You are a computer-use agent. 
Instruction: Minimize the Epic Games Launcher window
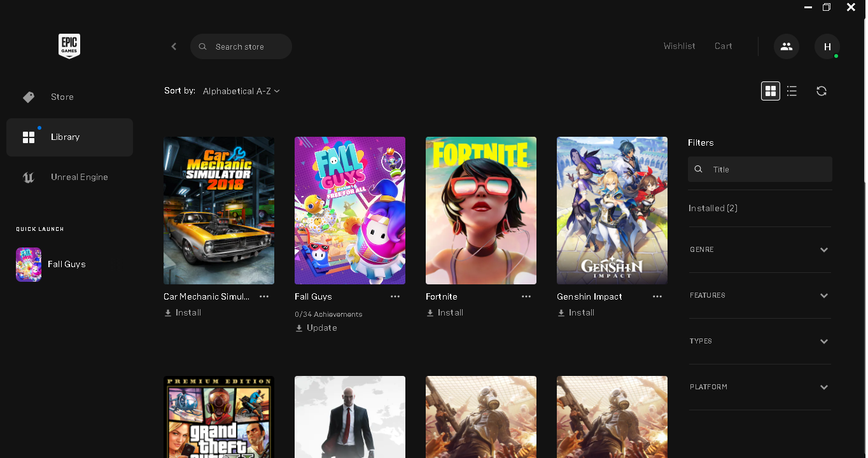pyautogui.click(x=808, y=8)
